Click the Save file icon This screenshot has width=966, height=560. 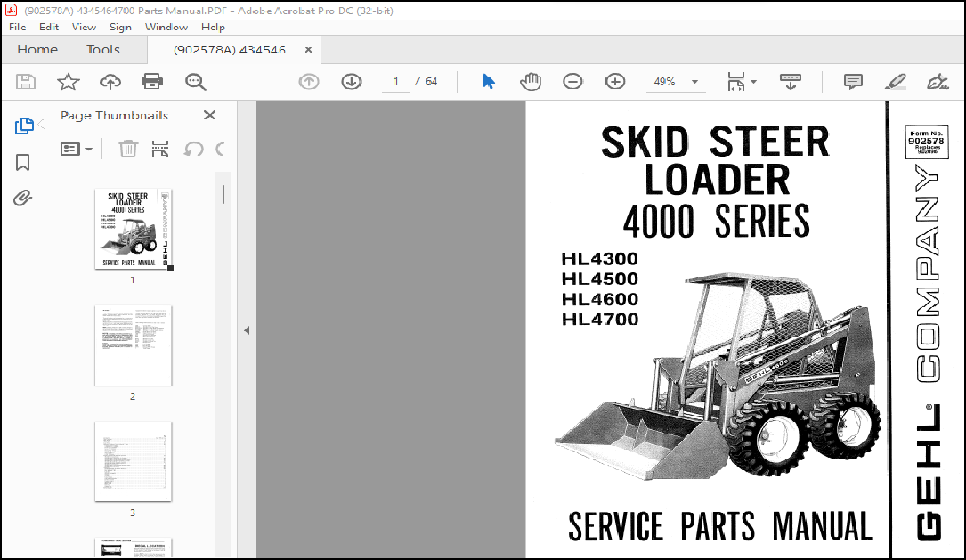tap(26, 81)
